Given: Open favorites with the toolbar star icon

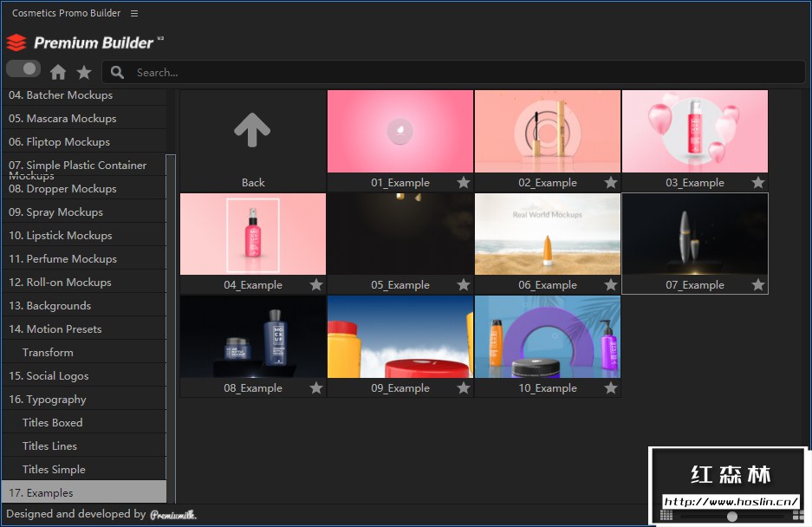Looking at the screenshot, I should 84,72.
